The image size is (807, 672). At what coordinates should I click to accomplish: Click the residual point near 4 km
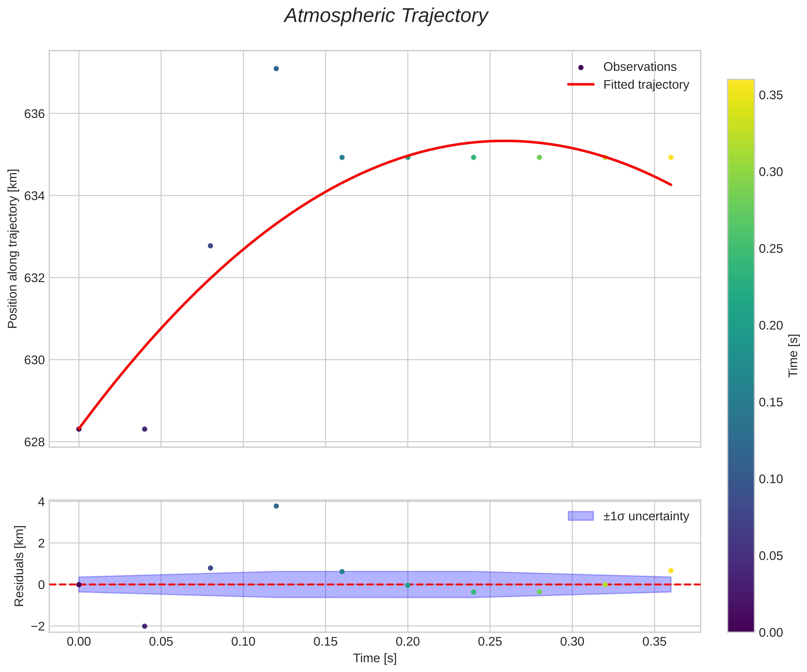click(x=276, y=506)
